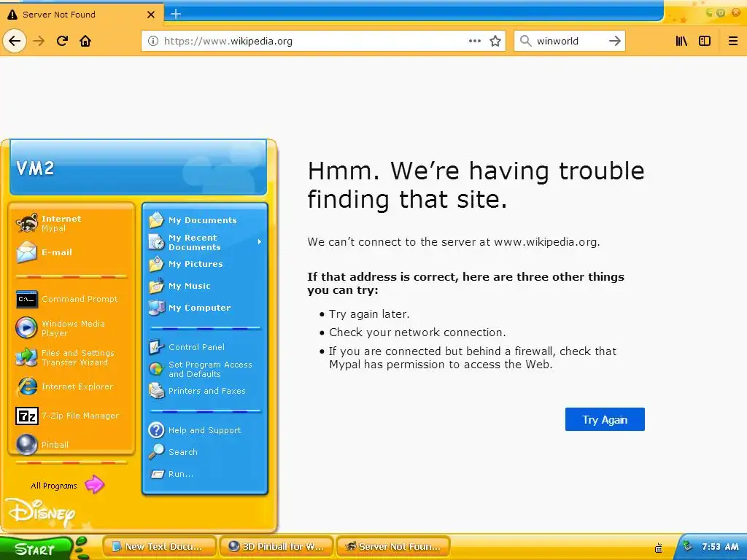Go back with the browser back arrow
This screenshot has width=747, height=560.
click(x=15, y=41)
